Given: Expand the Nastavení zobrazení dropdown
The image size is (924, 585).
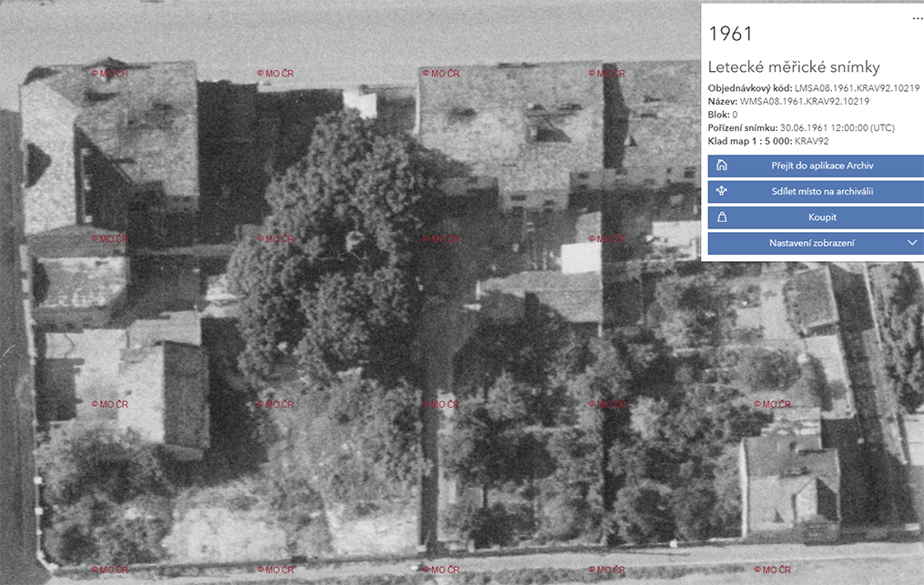Looking at the screenshot, I should coord(816,244).
